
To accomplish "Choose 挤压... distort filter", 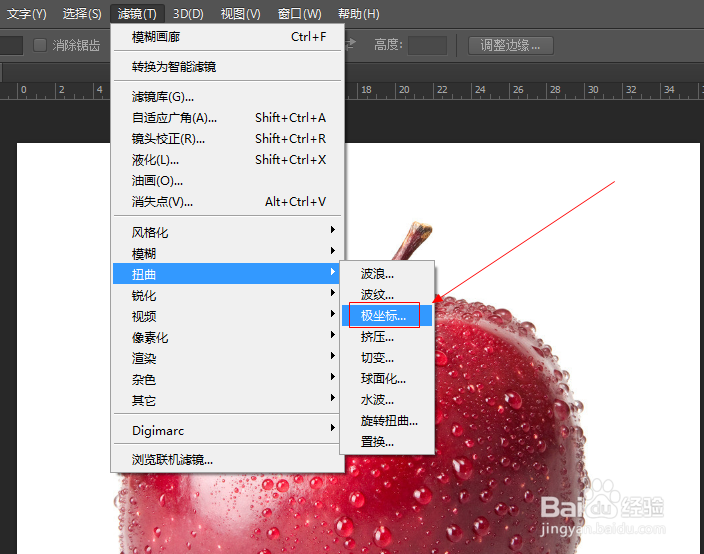I will (x=387, y=337).
